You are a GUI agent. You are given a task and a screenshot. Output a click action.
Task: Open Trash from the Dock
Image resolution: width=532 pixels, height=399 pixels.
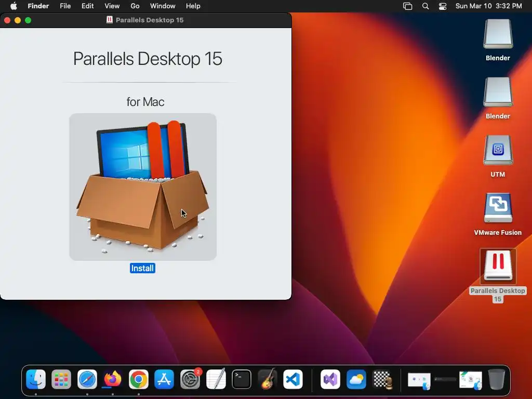(496, 379)
